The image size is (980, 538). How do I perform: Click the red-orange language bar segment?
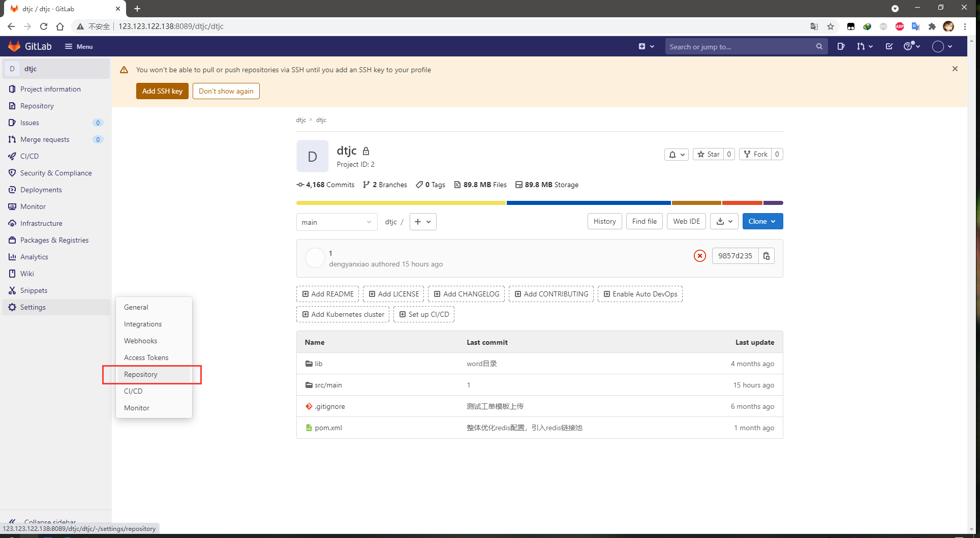742,203
